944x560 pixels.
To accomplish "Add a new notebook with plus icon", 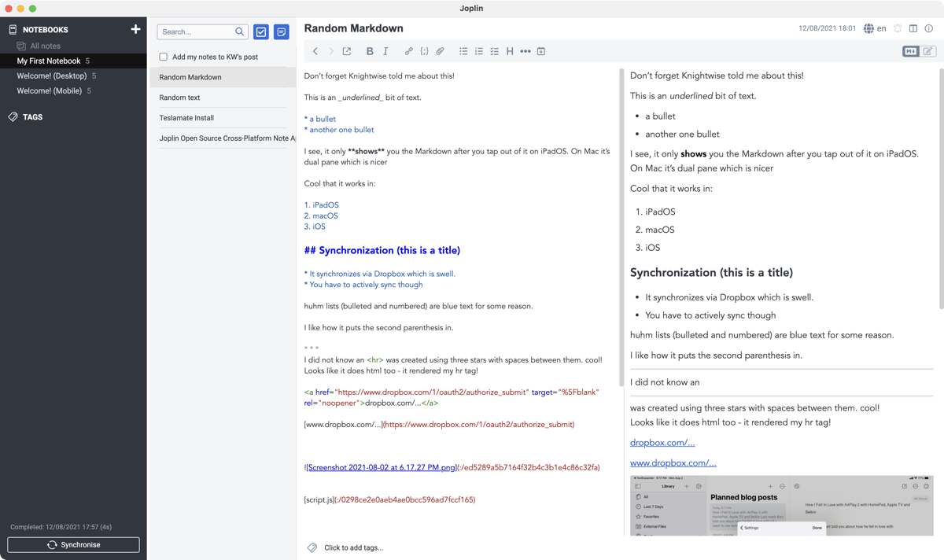I will pyautogui.click(x=135, y=29).
